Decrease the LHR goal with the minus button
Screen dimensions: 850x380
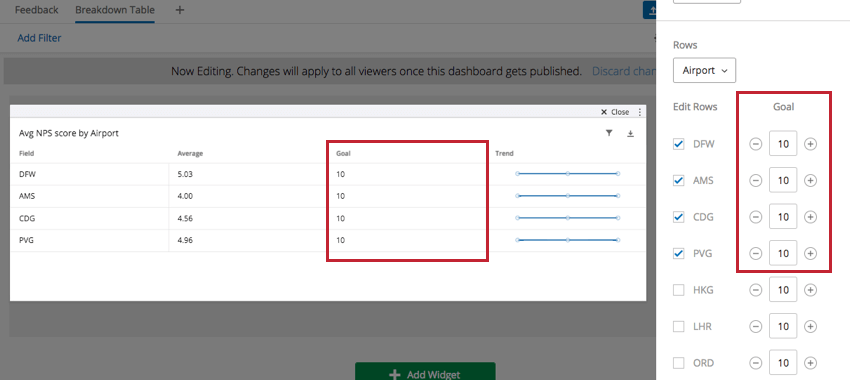[755, 326]
